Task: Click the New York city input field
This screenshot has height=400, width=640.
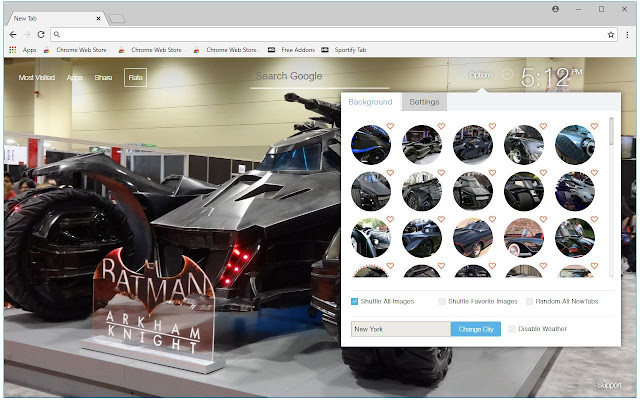Action: point(401,329)
